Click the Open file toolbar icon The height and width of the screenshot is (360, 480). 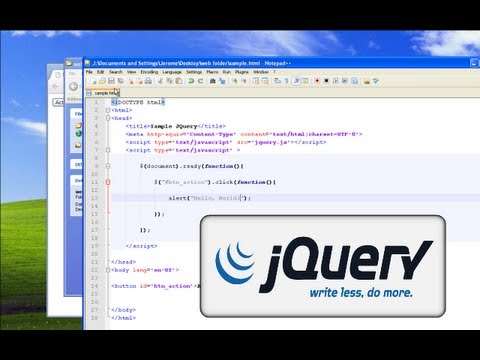(102, 81)
